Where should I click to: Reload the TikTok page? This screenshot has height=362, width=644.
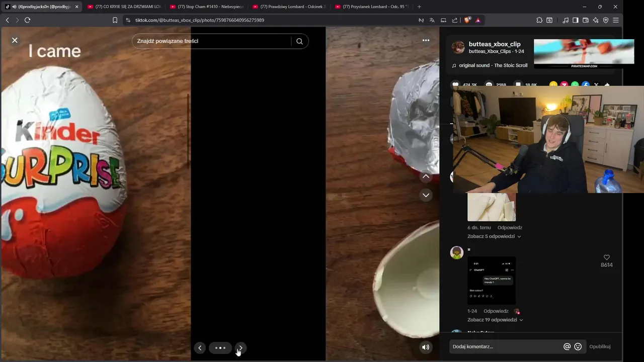(27, 20)
